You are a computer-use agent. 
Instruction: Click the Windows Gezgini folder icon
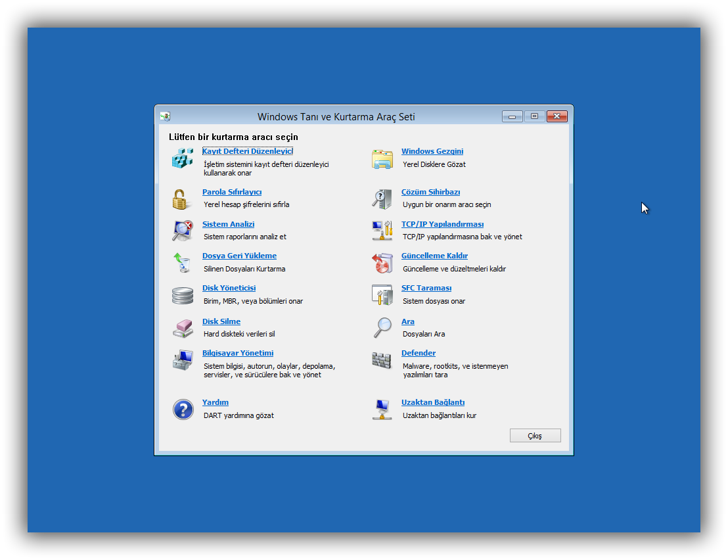(382, 158)
